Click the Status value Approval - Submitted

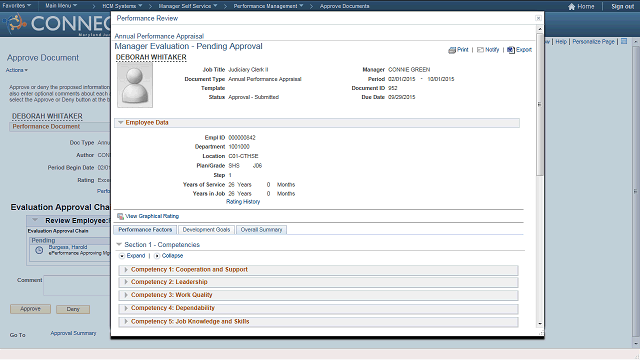pyautogui.click(x=253, y=97)
